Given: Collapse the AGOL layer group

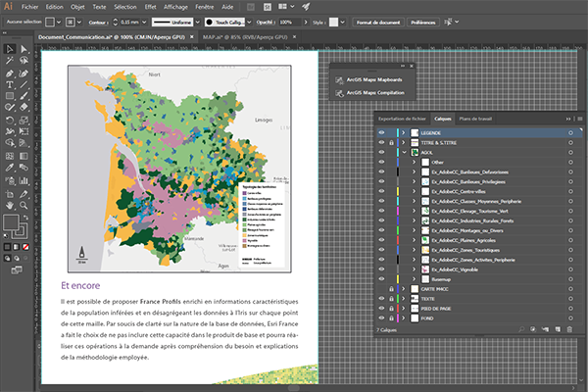Looking at the screenshot, I should pos(403,154).
